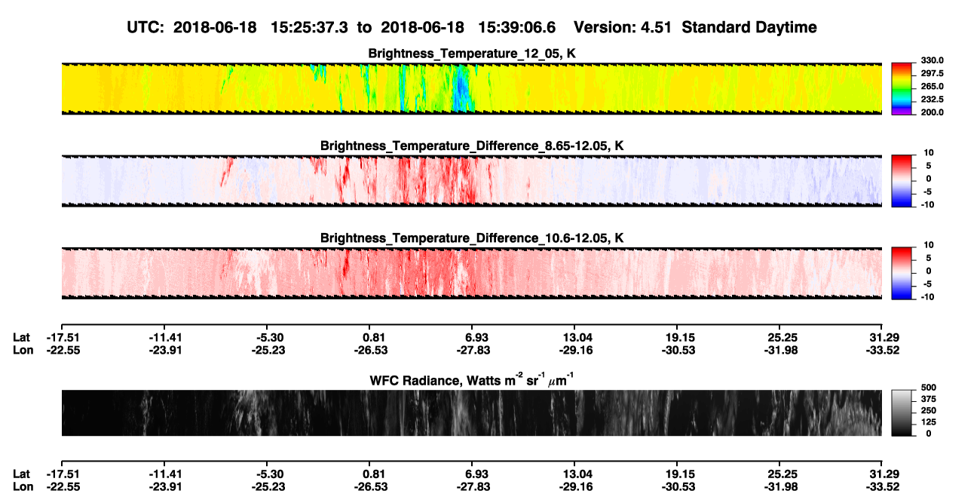Click the 'Brightness_Temperature_12_05, K' panel title

tap(472, 53)
